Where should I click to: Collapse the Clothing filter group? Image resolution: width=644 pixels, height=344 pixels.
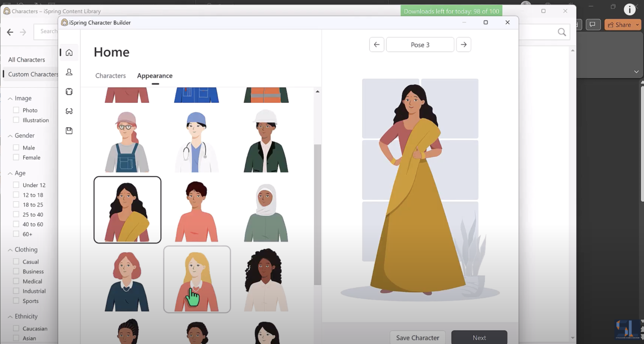coord(10,250)
